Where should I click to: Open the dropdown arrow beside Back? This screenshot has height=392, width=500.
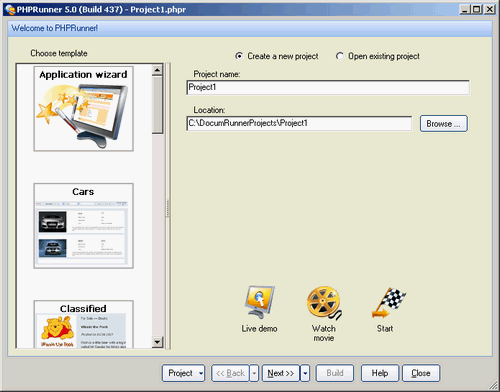(254, 373)
